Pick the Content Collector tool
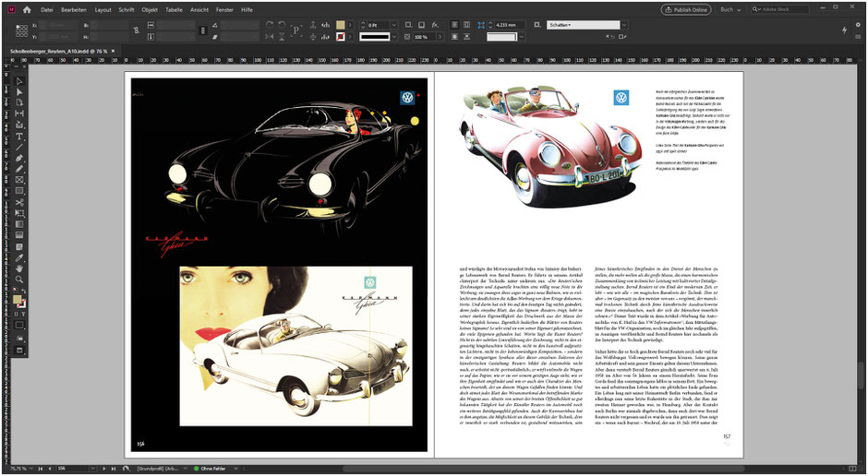Viewport: 868px width, 476px height. [x=19, y=125]
